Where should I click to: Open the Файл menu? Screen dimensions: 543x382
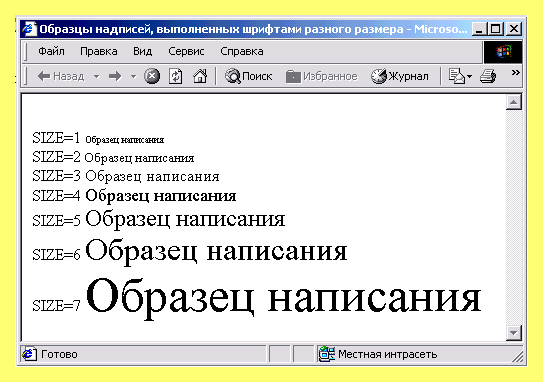[51, 51]
